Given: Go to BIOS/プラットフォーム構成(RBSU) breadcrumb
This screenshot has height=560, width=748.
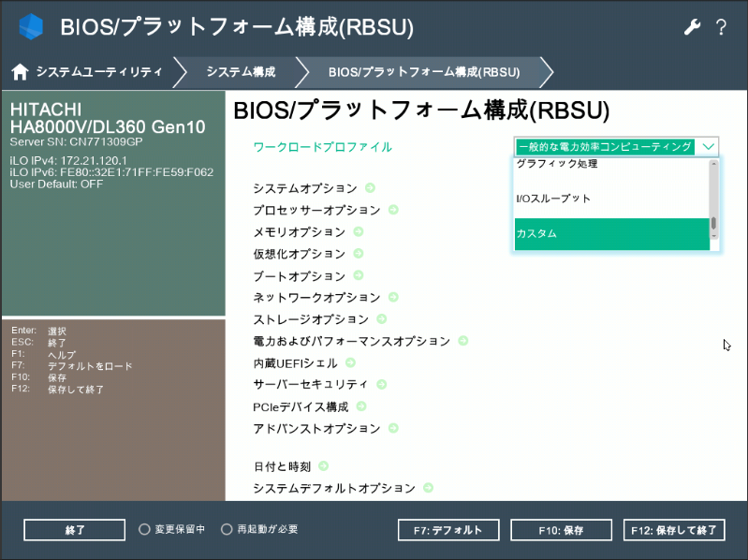Looking at the screenshot, I should click(x=424, y=72).
